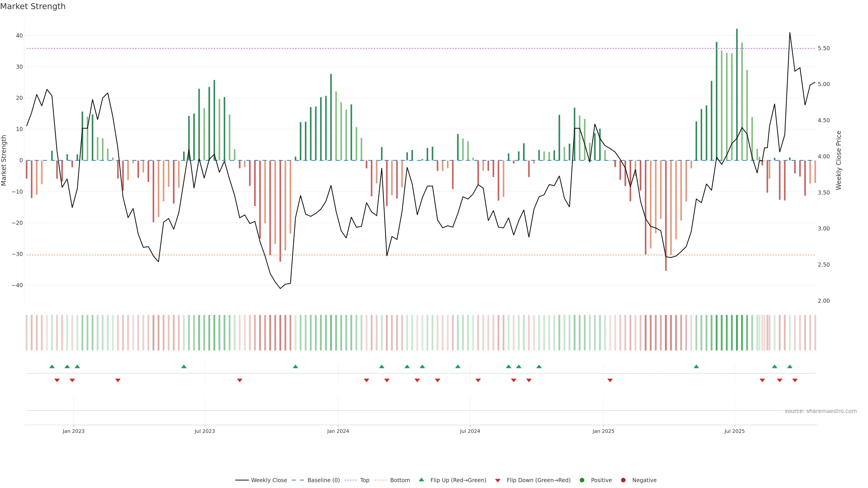Click the Jan 2023 x-axis label

pyautogui.click(x=73, y=431)
